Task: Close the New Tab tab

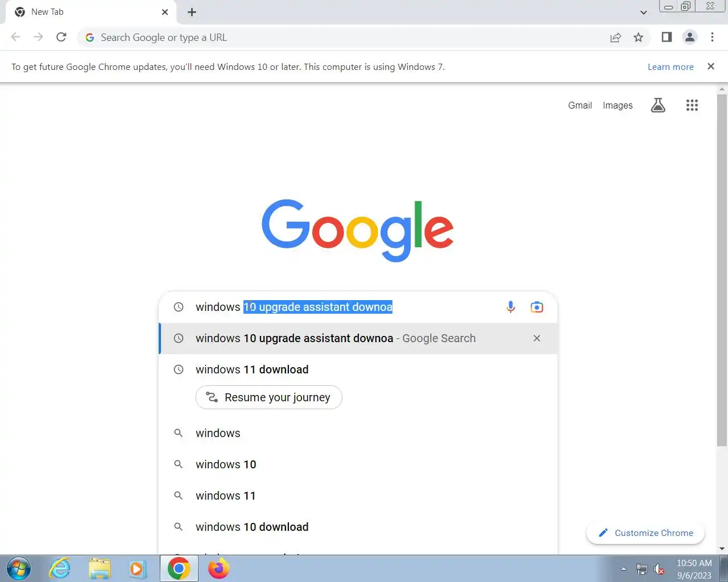Action: point(165,12)
